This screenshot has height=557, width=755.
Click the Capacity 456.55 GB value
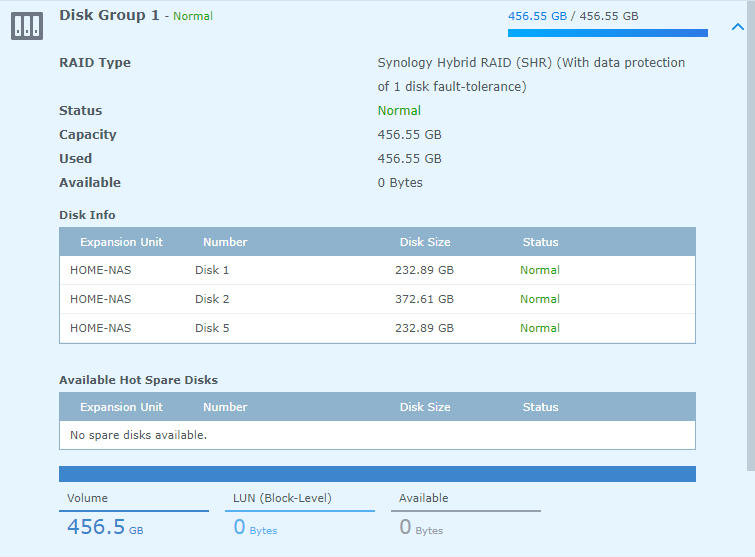[409, 135]
